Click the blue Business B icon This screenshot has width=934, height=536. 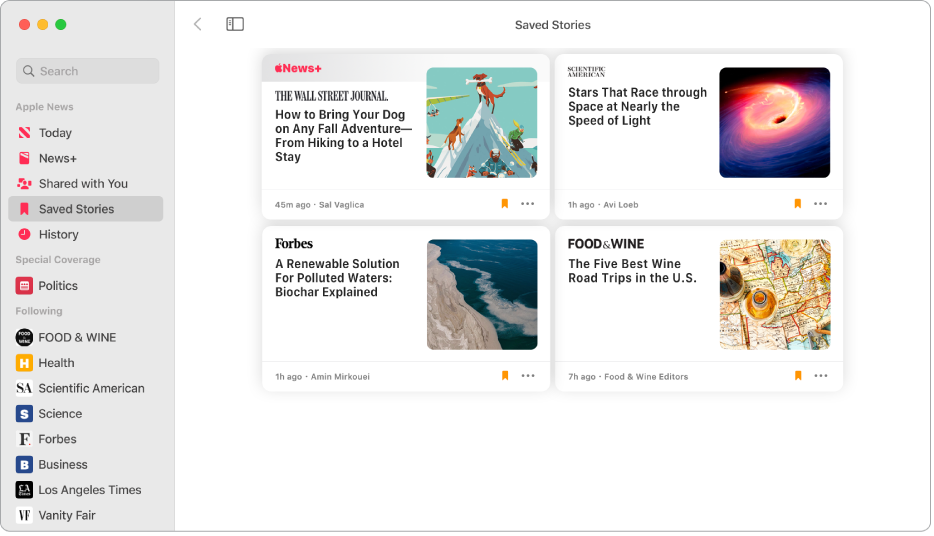tap(24, 465)
